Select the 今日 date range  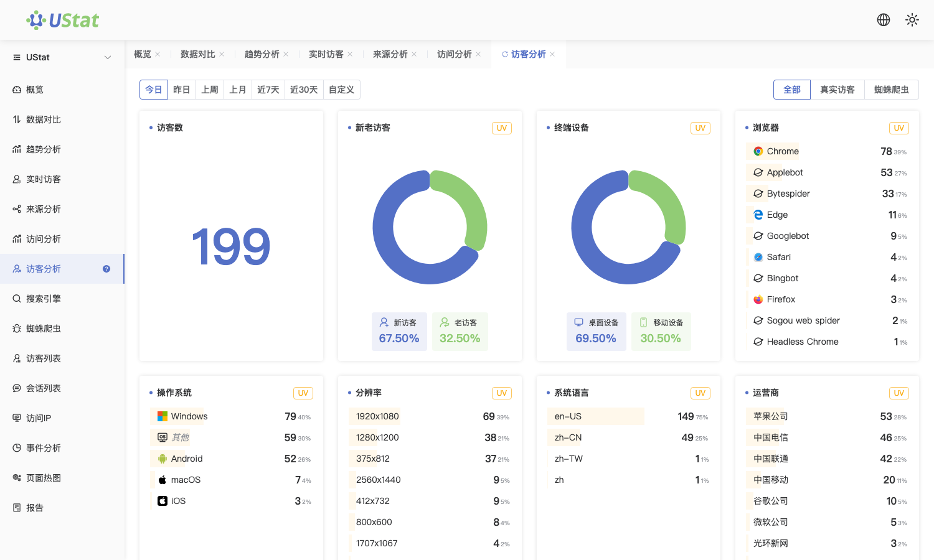[x=154, y=90]
